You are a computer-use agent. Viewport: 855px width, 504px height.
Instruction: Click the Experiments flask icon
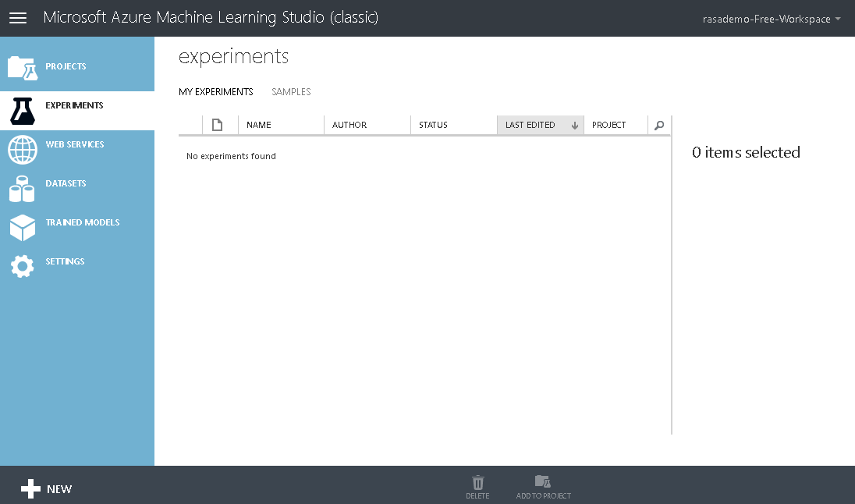(23, 111)
